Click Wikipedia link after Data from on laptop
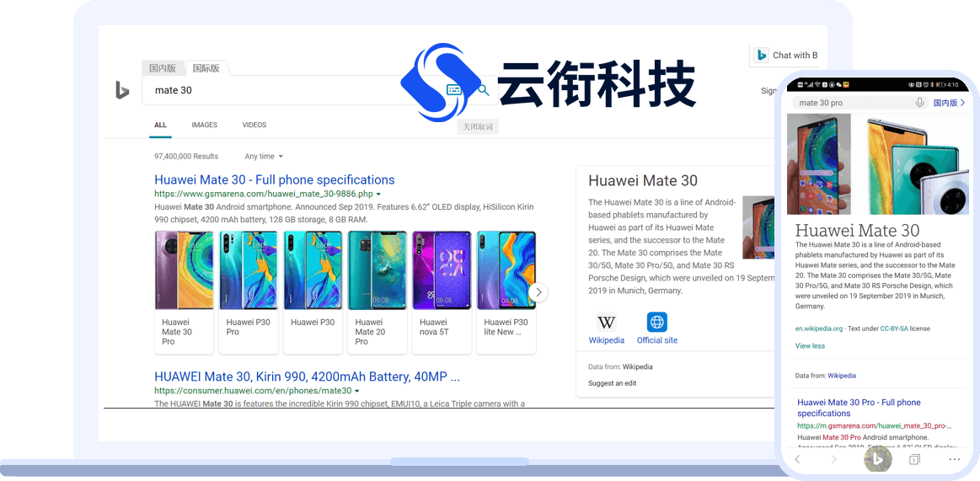Image resolution: width=980 pixels, height=481 pixels. [x=638, y=366]
